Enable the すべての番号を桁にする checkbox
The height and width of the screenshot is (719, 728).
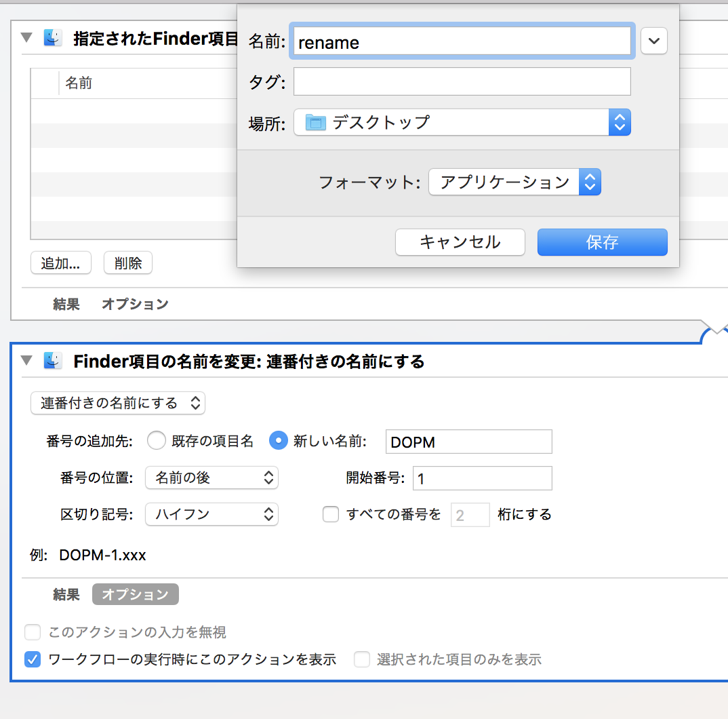pos(331,514)
